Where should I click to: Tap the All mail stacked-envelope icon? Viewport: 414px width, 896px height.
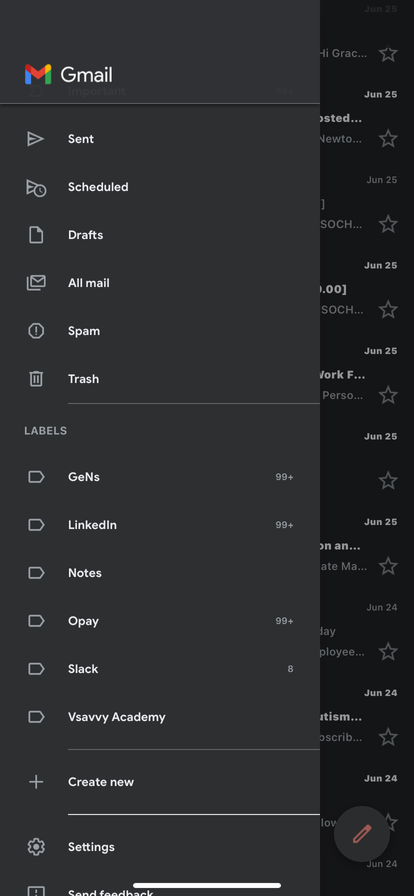coord(36,283)
